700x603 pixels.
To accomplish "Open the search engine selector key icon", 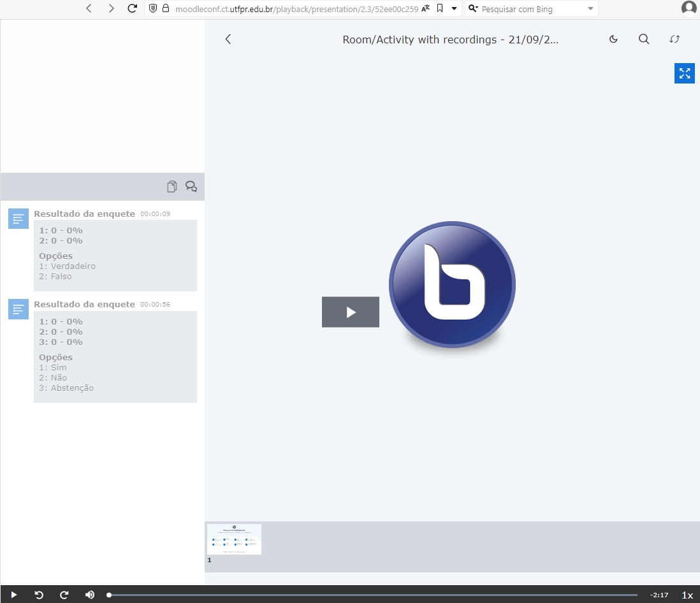I will [x=473, y=8].
